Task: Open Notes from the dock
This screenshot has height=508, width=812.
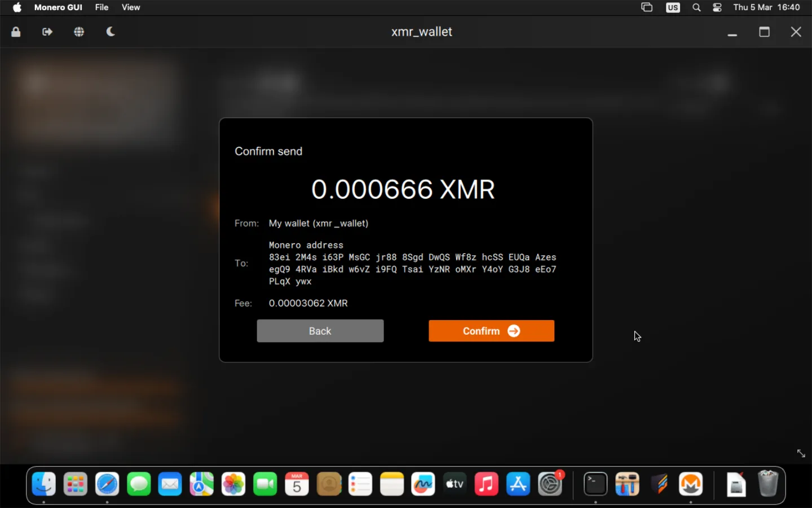Action: [392, 484]
